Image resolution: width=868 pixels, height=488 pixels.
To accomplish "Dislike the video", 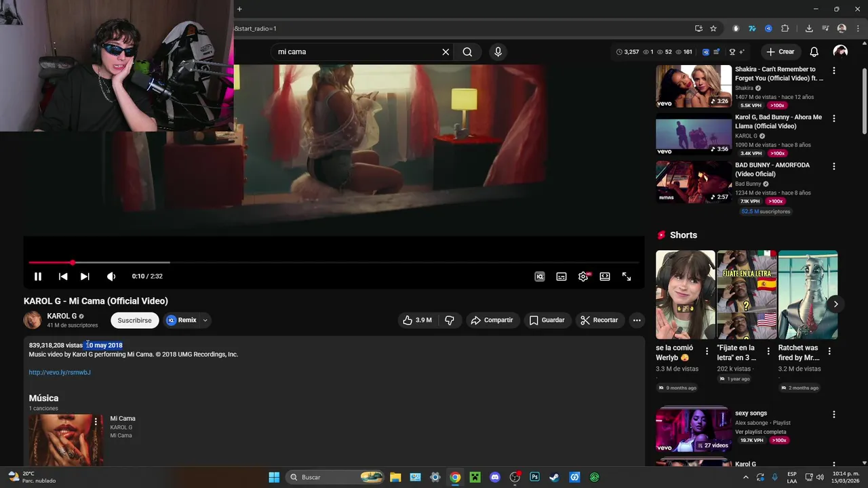I will (449, 320).
